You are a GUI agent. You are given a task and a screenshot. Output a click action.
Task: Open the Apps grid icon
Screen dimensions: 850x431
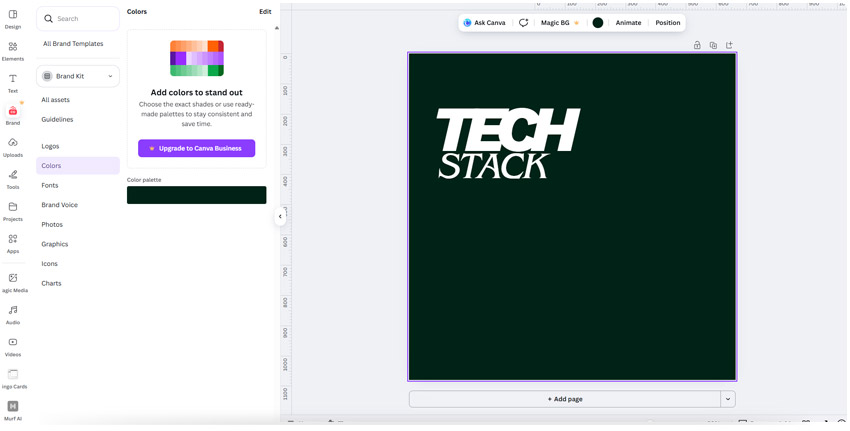click(13, 239)
